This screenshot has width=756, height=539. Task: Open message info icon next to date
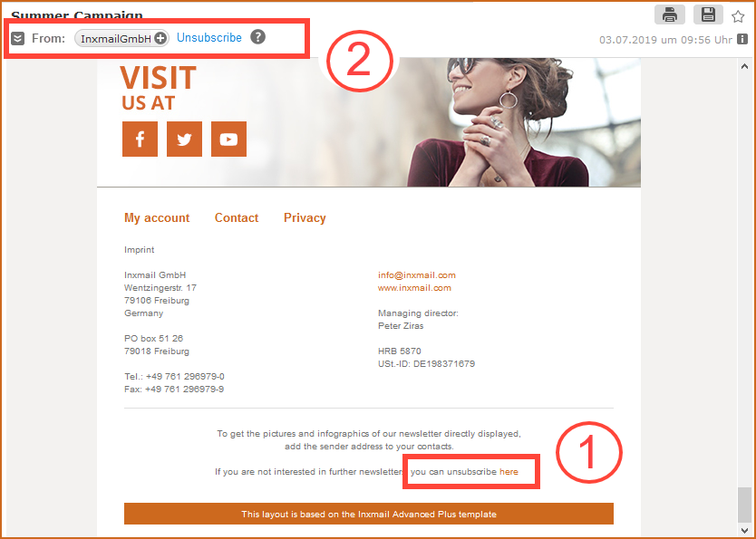click(742, 40)
